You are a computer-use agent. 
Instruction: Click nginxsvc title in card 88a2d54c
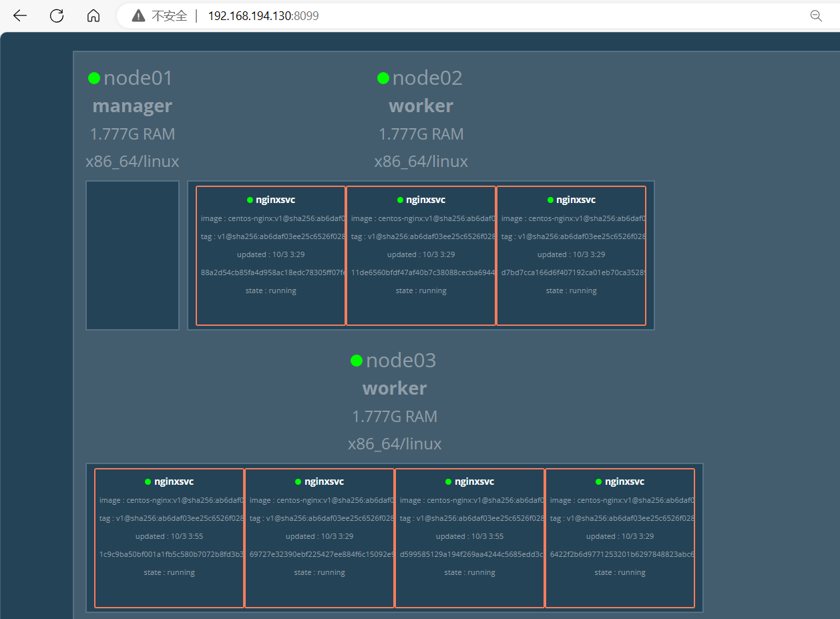point(275,200)
